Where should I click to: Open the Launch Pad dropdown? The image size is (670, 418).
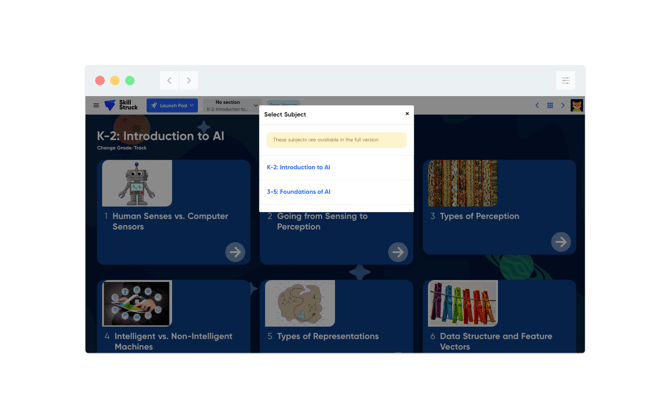[x=172, y=105]
